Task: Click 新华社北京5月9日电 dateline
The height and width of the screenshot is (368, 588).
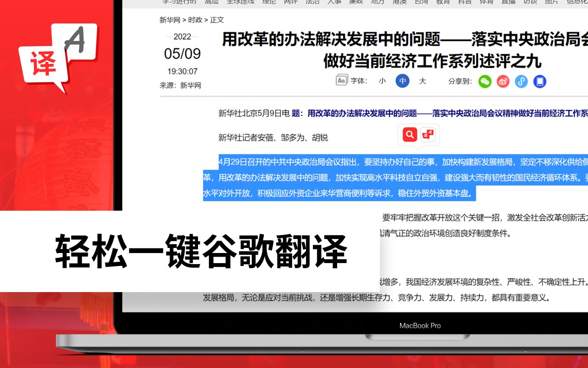Action: [x=254, y=113]
